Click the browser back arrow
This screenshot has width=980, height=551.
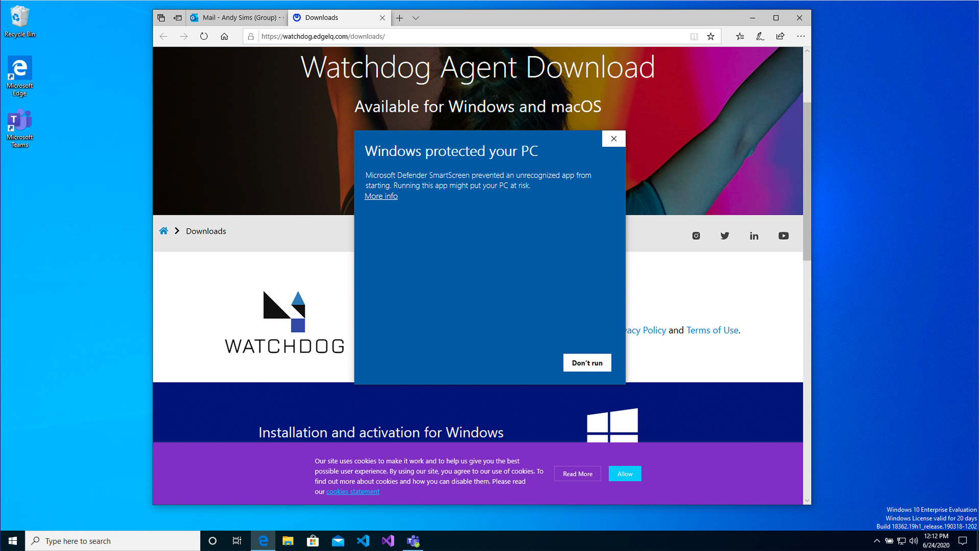163,36
